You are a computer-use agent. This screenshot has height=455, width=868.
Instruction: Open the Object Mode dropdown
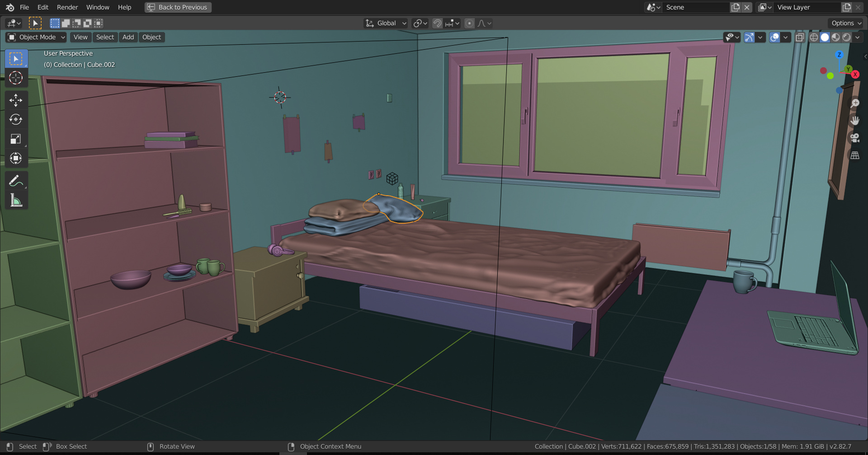point(35,37)
